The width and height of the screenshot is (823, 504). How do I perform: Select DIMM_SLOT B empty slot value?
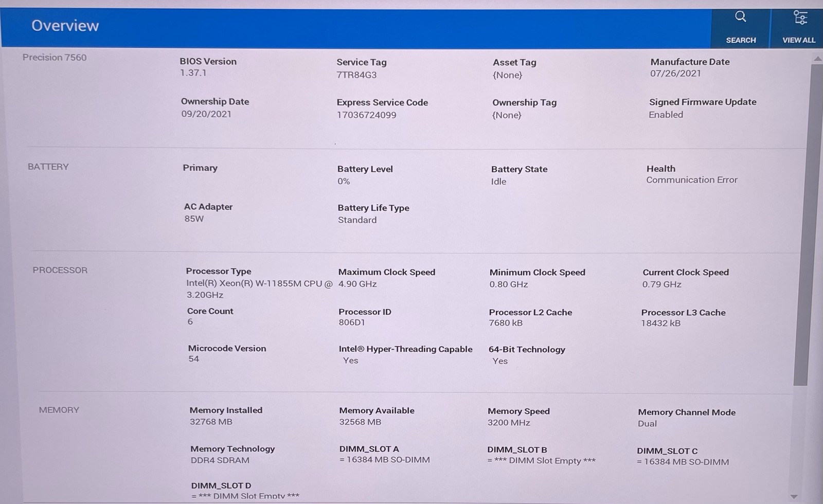point(541,461)
